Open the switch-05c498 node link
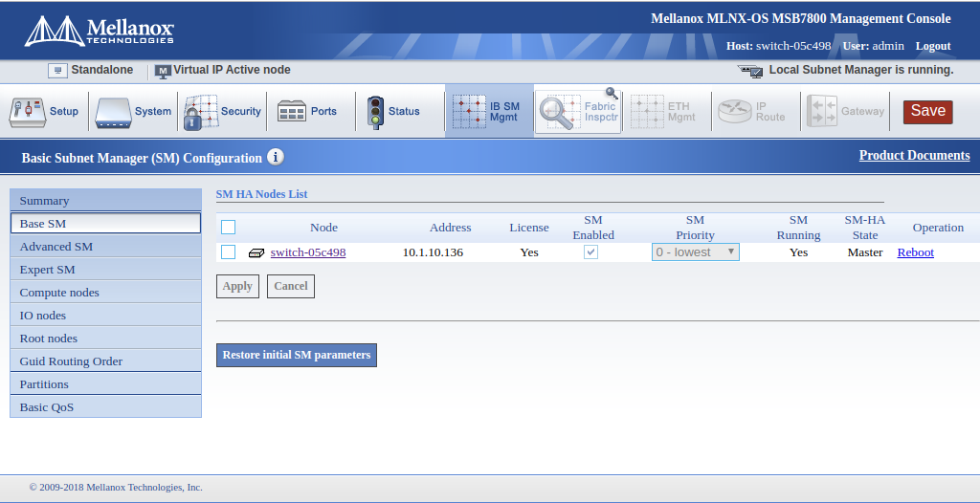Screen dimensions: 980x503 308,252
